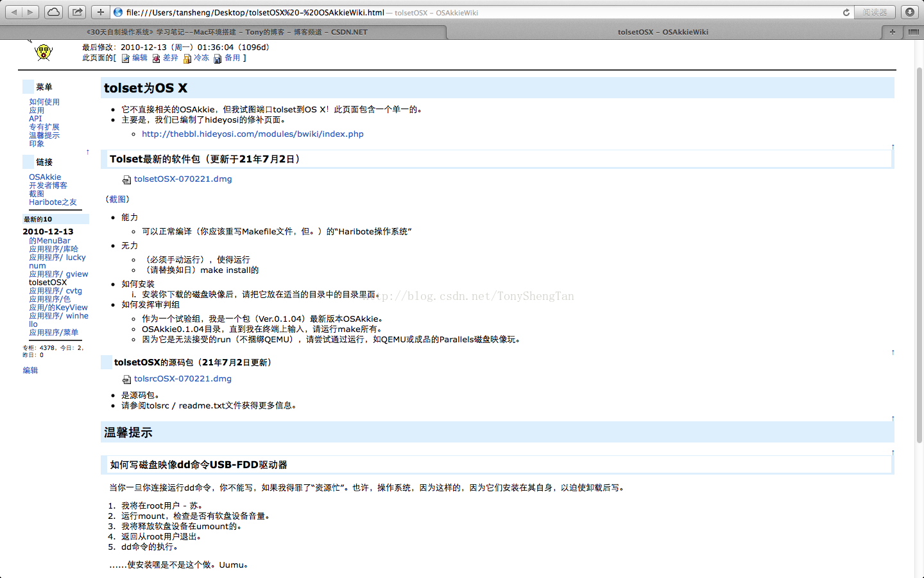Go forward with the Safari forward arrow
The image size is (924, 578).
pos(31,12)
